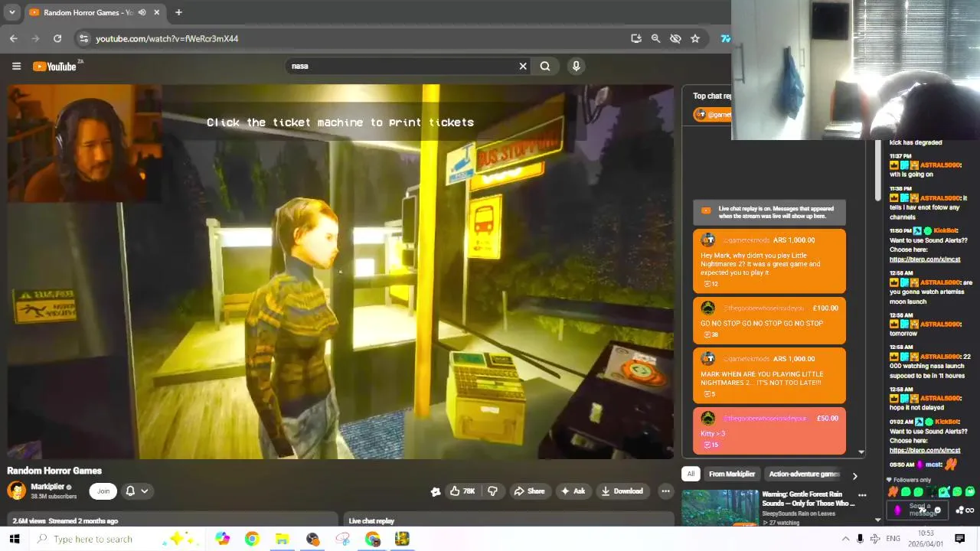This screenshot has width=980, height=551.
Task: Open the clock showing 10:53
Action: click(x=926, y=539)
